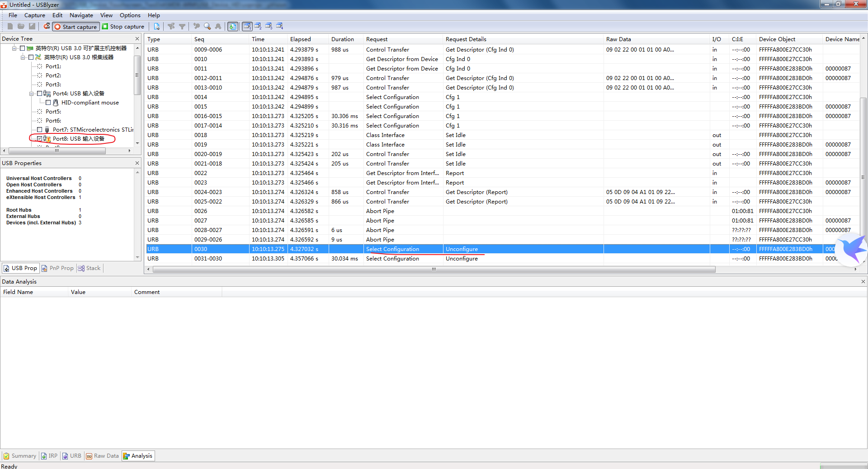Open the search tool with the magnifier icon
868x469 pixels.
point(207,27)
